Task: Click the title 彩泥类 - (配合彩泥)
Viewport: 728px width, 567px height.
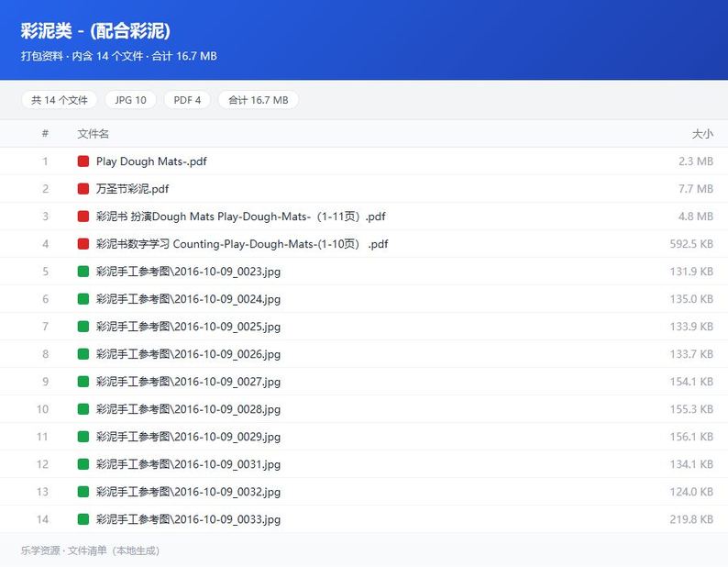Action: click(95, 30)
